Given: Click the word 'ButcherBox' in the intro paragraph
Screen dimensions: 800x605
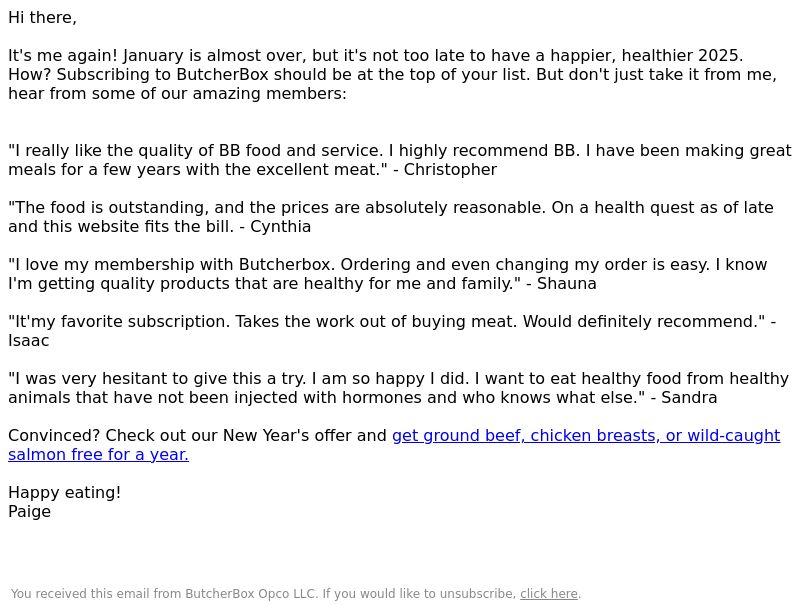Looking at the screenshot, I should pos(222,74).
